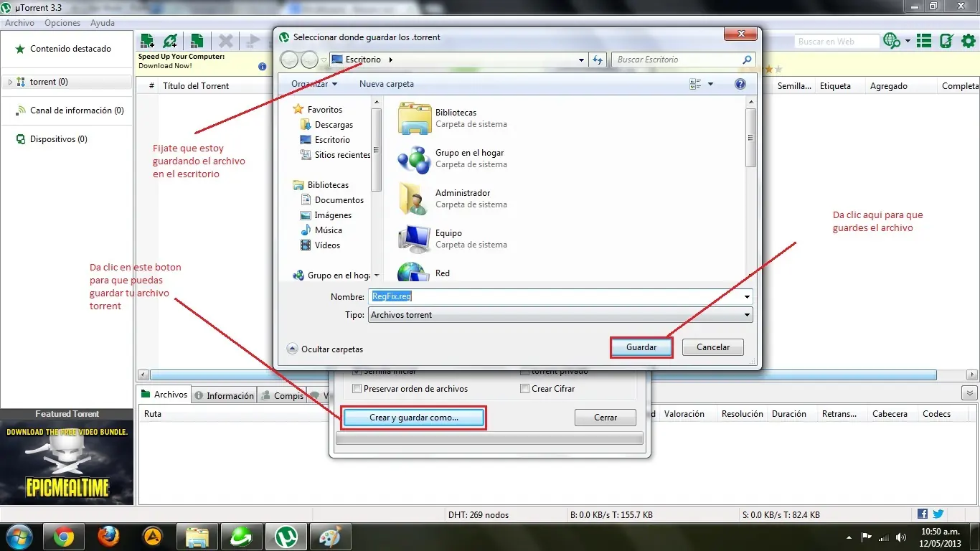Open the view options dropdown arrow in dialog
This screenshot has height=551, width=980.
tap(710, 84)
